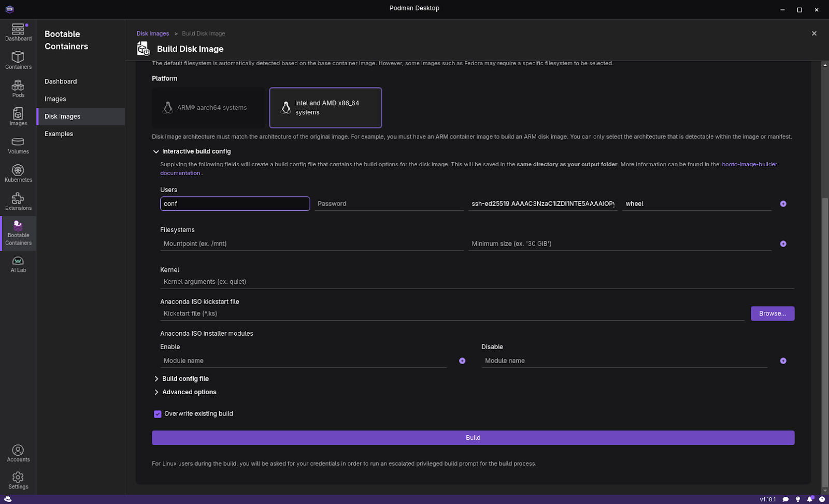Image resolution: width=829 pixels, height=504 pixels.
Task: Open Kubernetes from the sidebar
Action: 18,173
